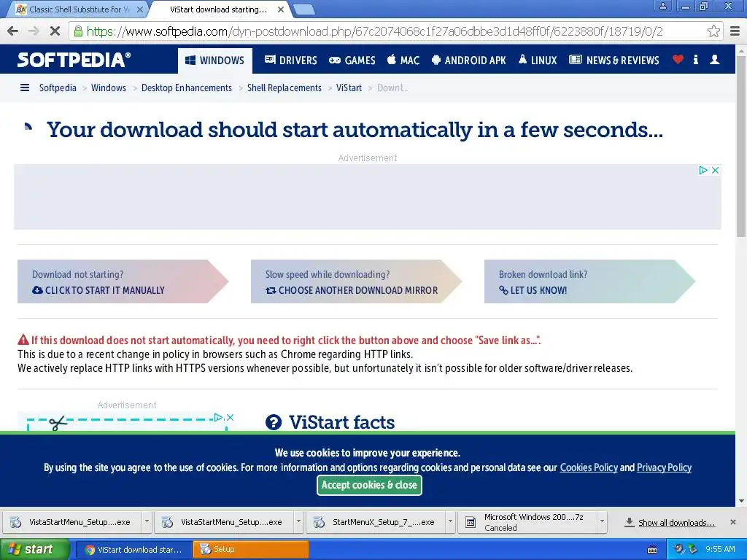
Task: Click the lock icon in the address bar
Action: coord(78,31)
